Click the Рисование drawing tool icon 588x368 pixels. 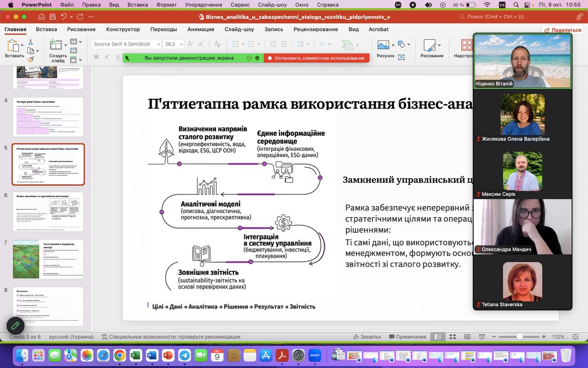pyautogui.click(x=430, y=45)
